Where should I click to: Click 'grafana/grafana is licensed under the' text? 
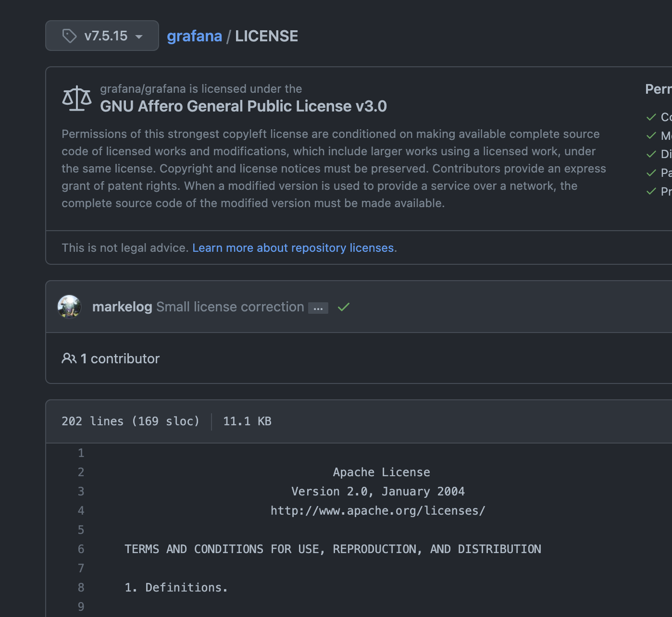coord(201,89)
